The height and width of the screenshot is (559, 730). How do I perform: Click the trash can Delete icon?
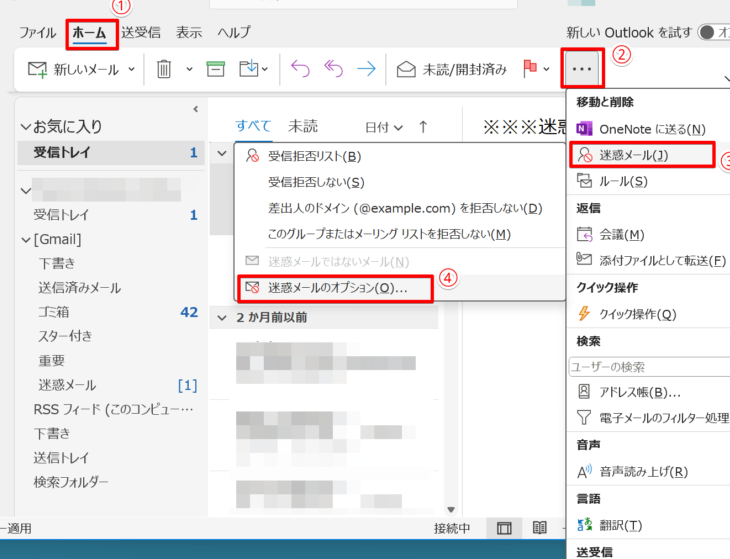163,69
